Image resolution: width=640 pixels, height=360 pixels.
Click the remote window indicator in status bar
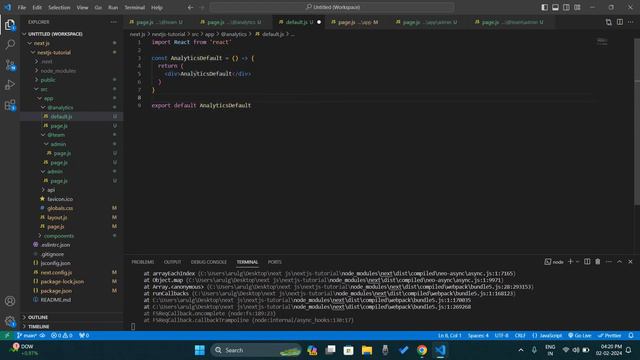click(x=7, y=336)
